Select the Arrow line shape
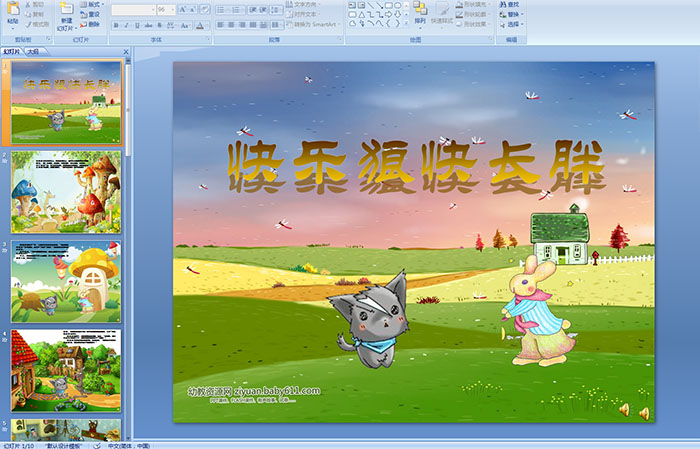 tap(379, 5)
